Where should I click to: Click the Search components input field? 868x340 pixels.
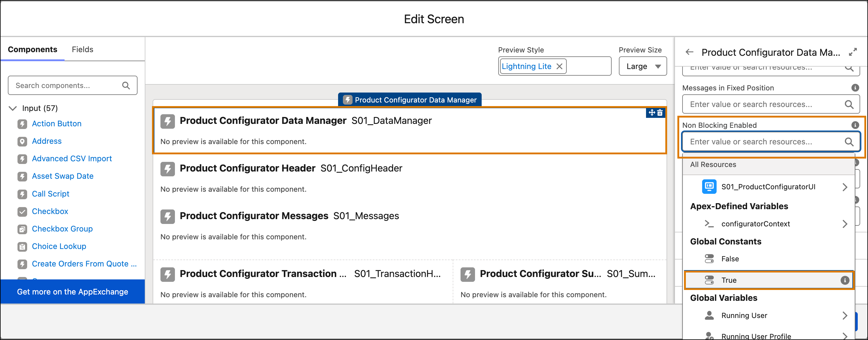pyautogui.click(x=72, y=86)
